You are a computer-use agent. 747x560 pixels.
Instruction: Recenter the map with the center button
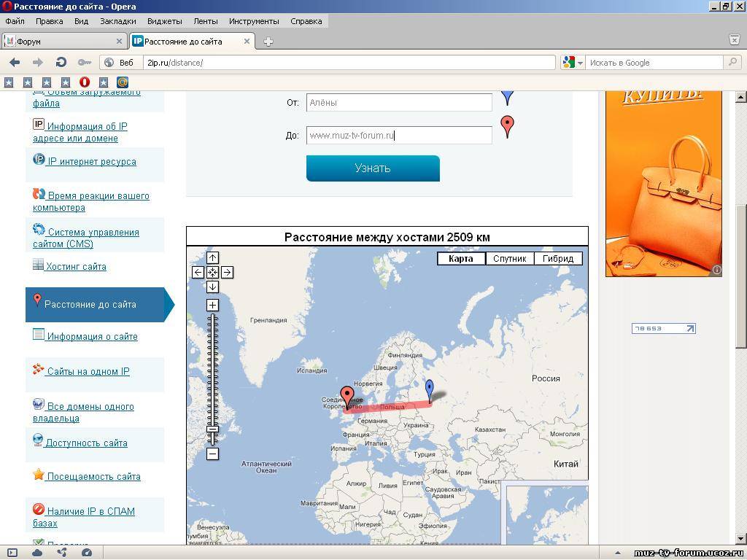click(x=212, y=273)
